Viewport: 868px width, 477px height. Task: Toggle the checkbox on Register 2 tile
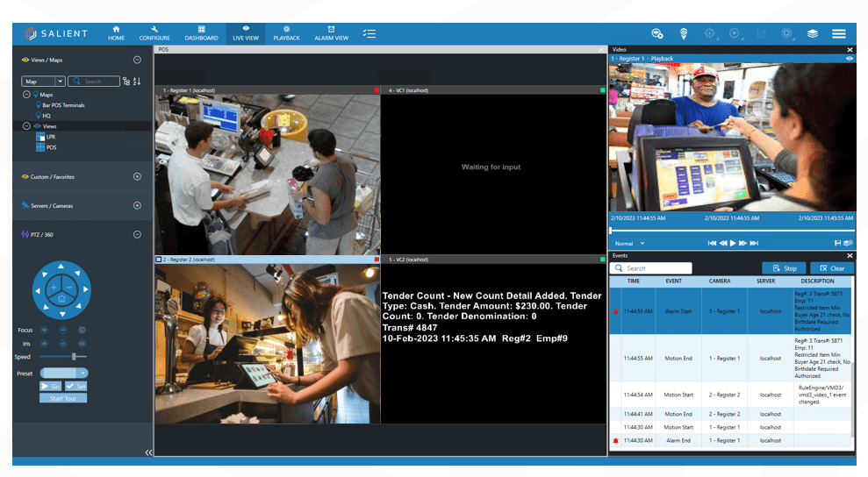pyautogui.click(x=159, y=260)
